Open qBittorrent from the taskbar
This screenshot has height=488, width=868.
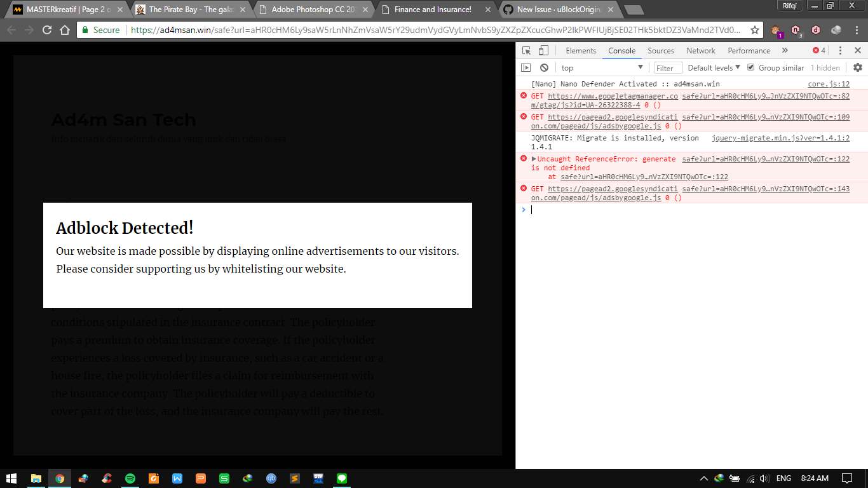(271, 478)
